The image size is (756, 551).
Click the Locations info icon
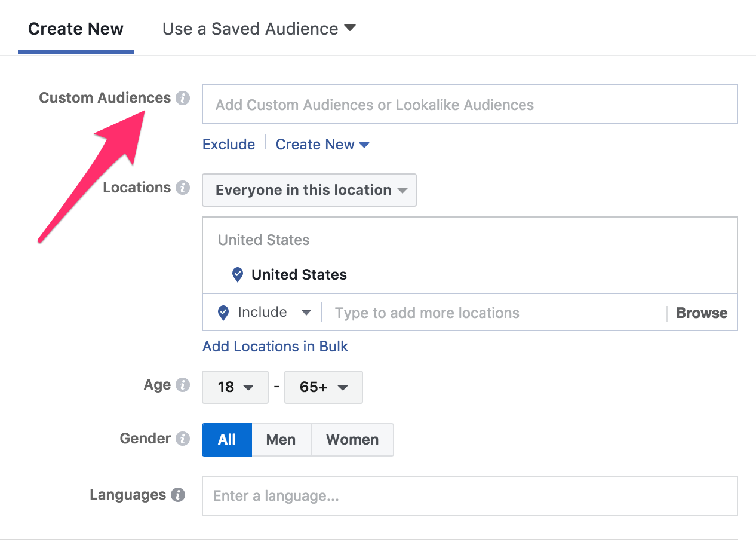point(183,187)
